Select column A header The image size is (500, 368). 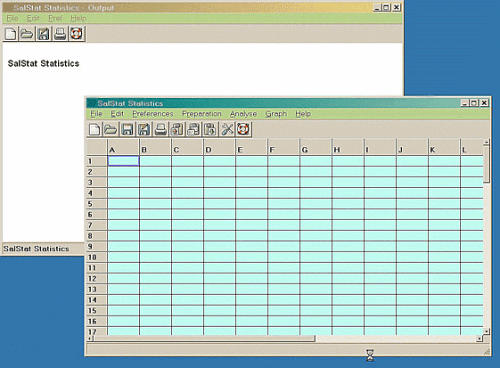pyautogui.click(x=123, y=147)
